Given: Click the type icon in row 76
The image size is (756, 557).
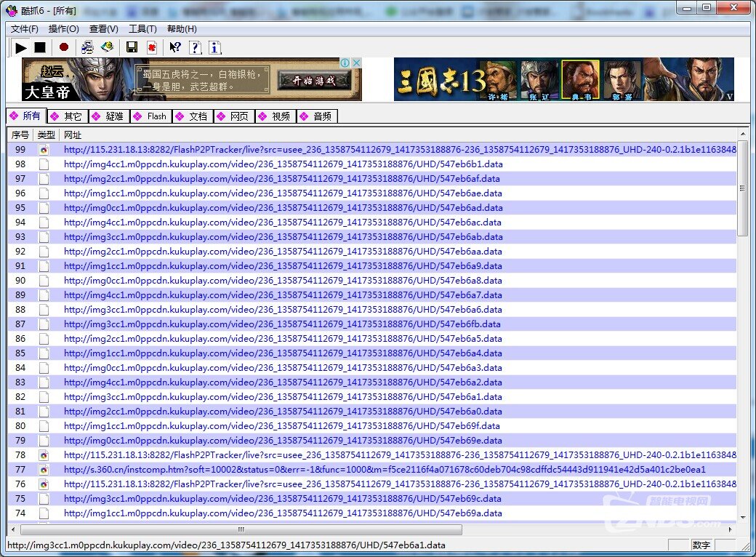Looking at the screenshot, I should click(x=44, y=484).
